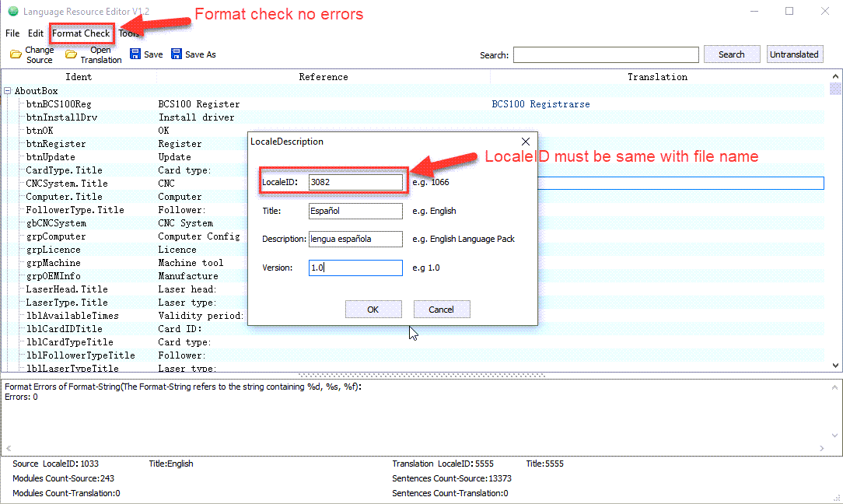The height and width of the screenshot is (504, 843).
Task: Click the LocaleID input field
Action: (x=355, y=182)
